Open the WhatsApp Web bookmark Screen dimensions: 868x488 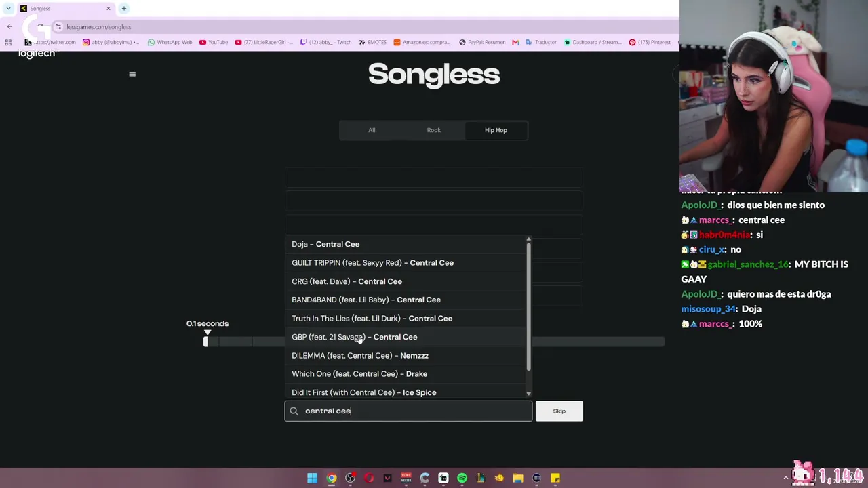tap(170, 42)
